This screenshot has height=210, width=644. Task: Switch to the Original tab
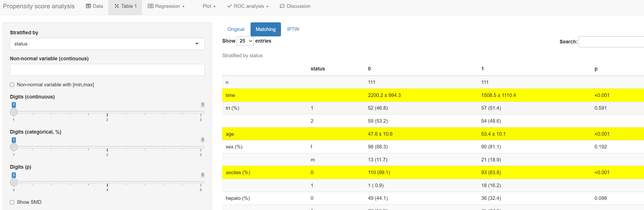[236, 29]
